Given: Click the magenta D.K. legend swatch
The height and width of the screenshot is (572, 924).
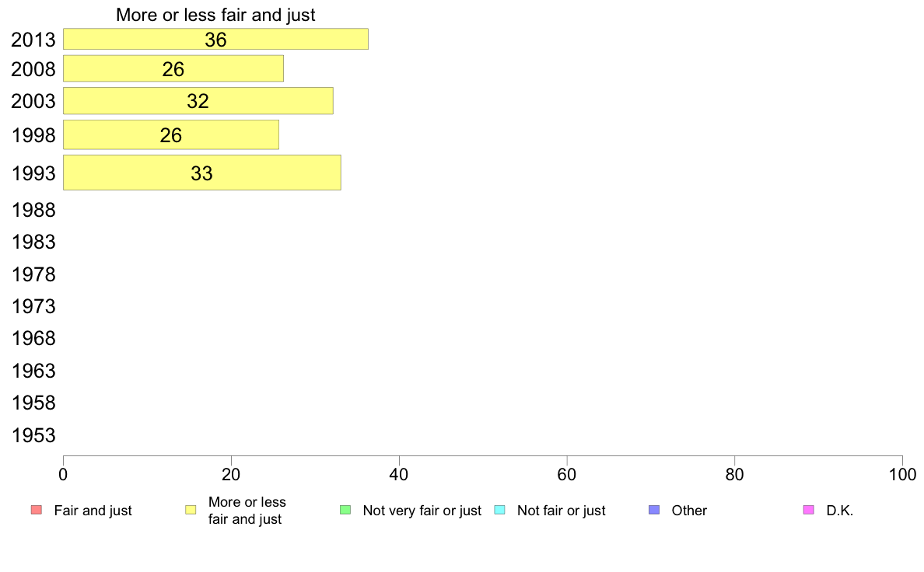Looking at the screenshot, I should coord(809,510).
